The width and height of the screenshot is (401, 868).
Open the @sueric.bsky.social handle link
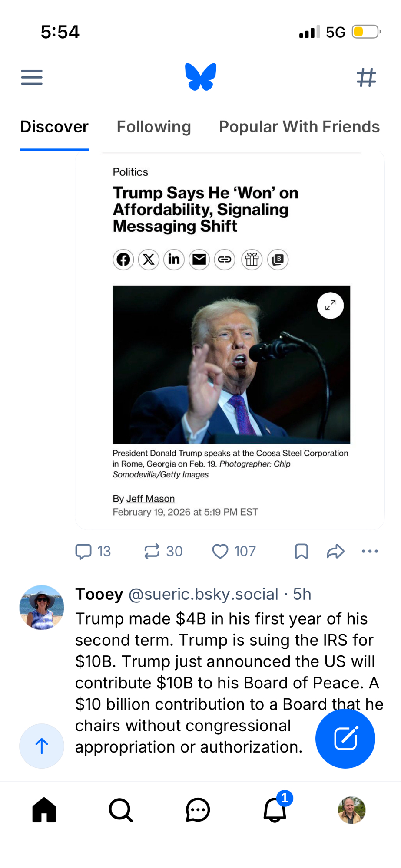pyautogui.click(x=203, y=594)
